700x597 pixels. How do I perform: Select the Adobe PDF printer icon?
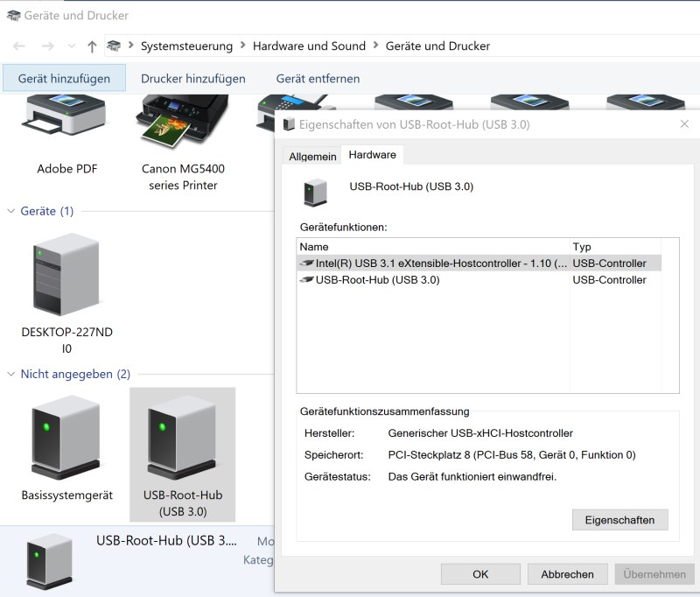pyautogui.click(x=66, y=123)
